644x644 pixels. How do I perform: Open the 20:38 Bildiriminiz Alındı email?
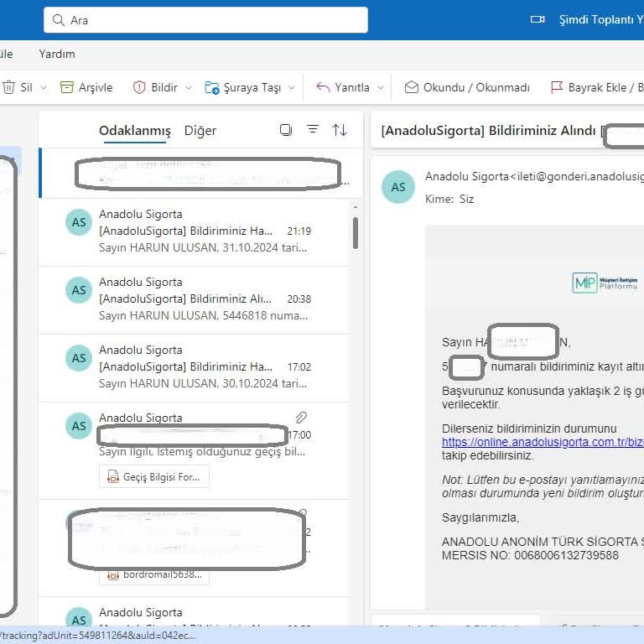194,299
